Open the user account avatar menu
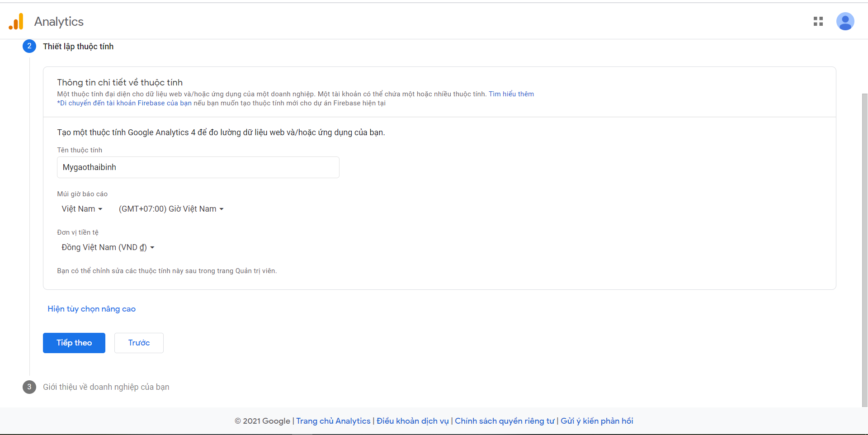The height and width of the screenshot is (435, 868). [x=844, y=21]
